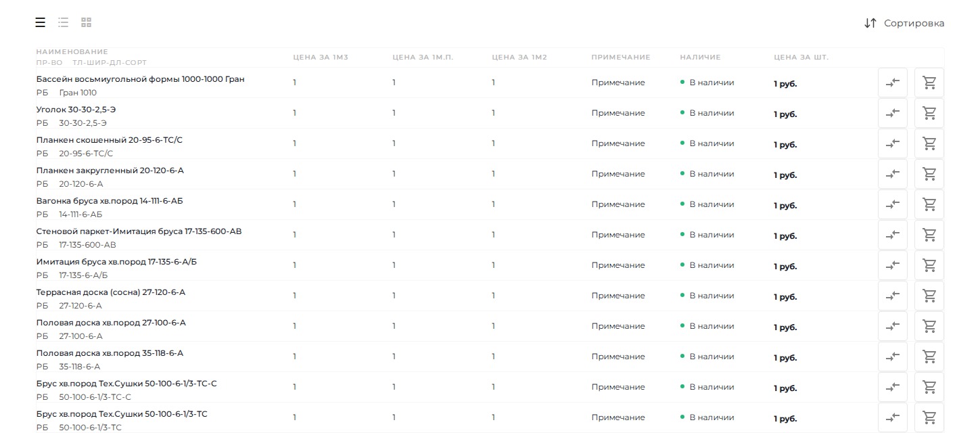Click the Цена за 1м3 column header
The width and height of the screenshot is (980, 433).
(321, 58)
